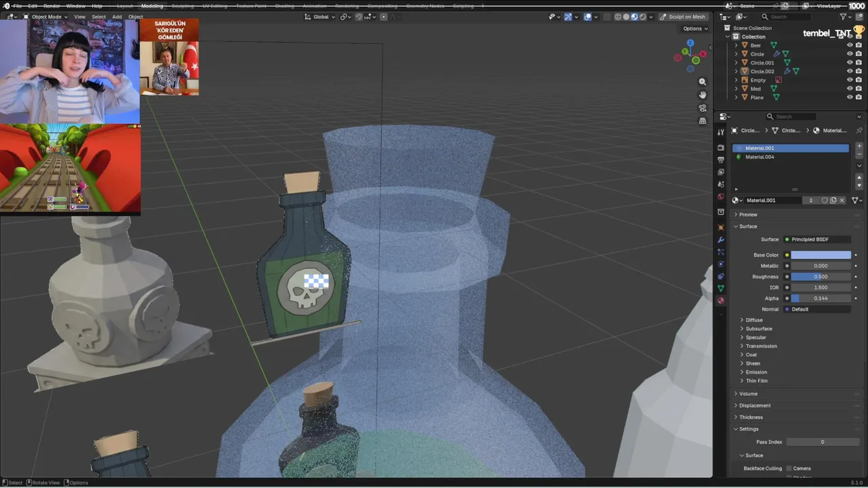The width and height of the screenshot is (868, 488).
Task: Open the Modifiers wrench properties tab
Action: (x=721, y=240)
